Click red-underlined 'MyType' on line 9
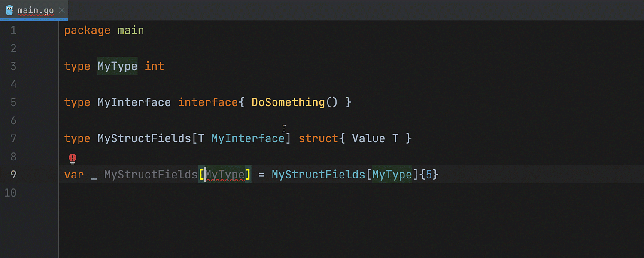Viewport: 644px width, 258px height. tap(225, 175)
